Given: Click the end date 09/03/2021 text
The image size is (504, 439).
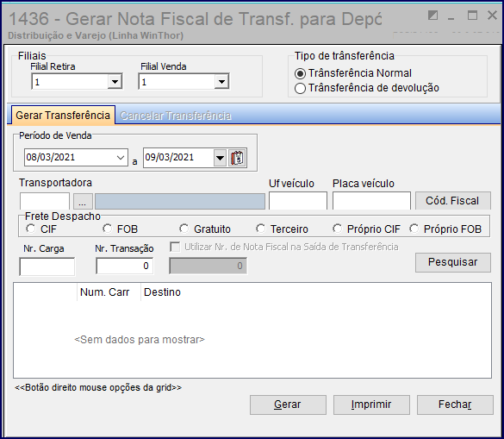Looking at the screenshot, I should click(170, 157).
